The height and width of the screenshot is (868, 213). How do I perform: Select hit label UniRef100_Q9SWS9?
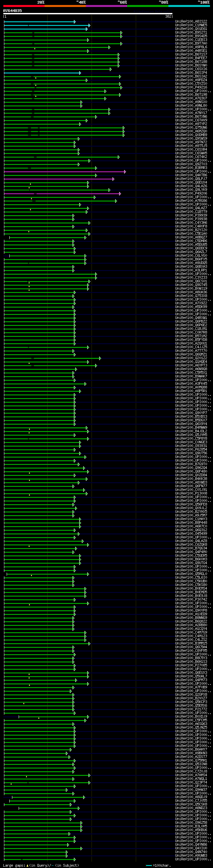pos(191,138)
